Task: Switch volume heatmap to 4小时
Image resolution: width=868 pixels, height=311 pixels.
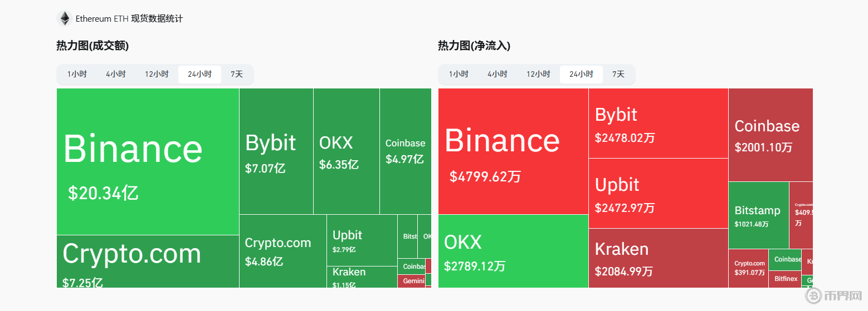Action: pos(116,74)
